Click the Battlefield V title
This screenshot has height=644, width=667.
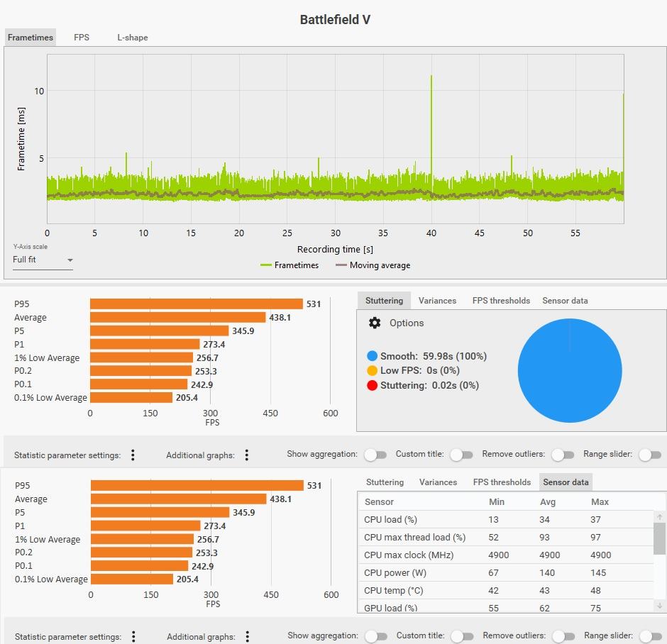point(335,20)
